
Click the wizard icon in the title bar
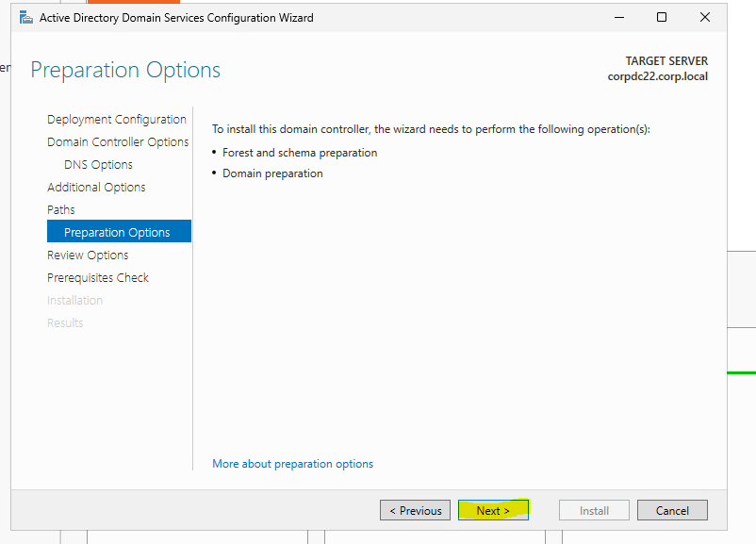point(26,17)
